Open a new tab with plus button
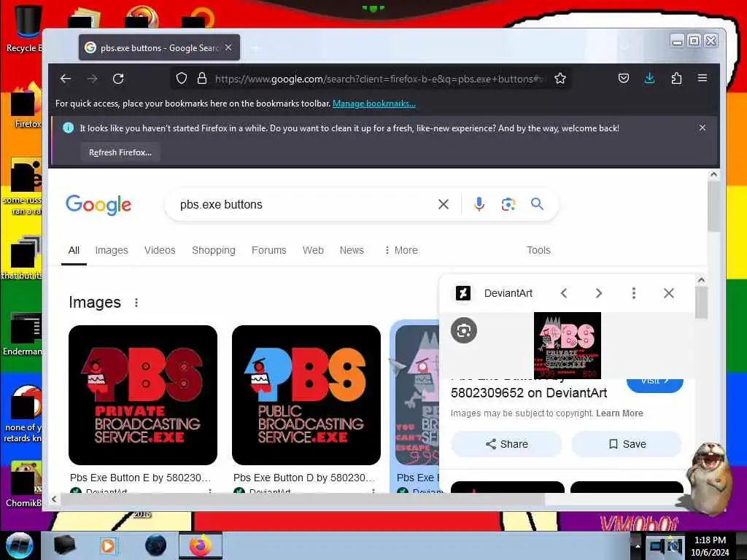The image size is (747, 560). point(256,48)
